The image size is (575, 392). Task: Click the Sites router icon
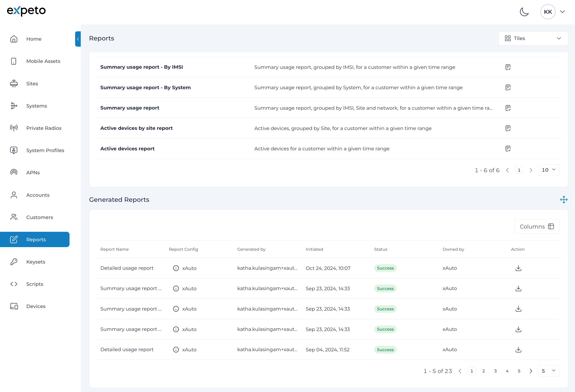14,84
